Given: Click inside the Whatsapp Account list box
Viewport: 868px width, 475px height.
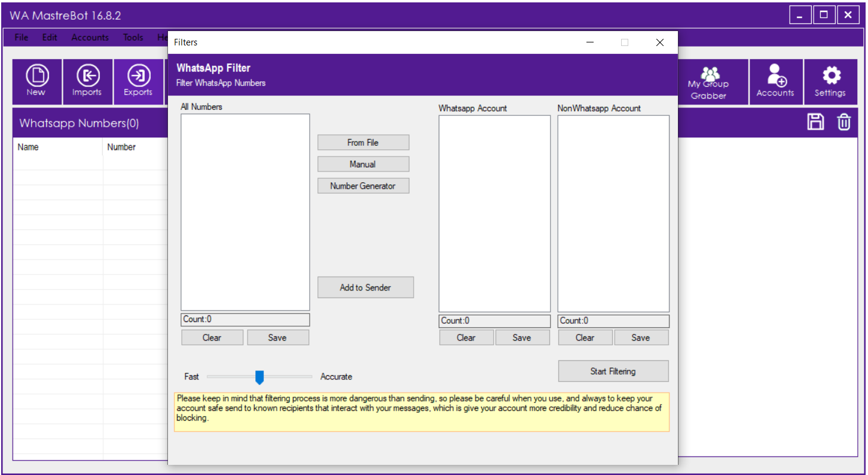Looking at the screenshot, I should (494, 213).
